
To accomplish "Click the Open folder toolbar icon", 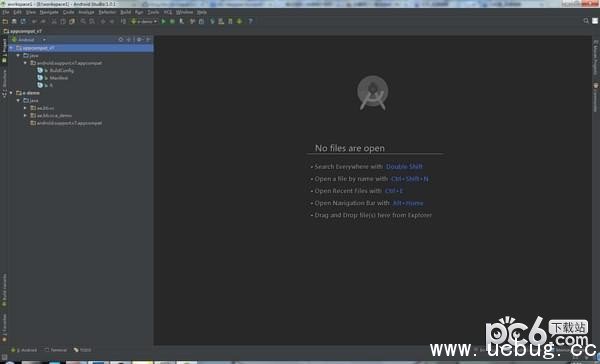I will (5, 21).
